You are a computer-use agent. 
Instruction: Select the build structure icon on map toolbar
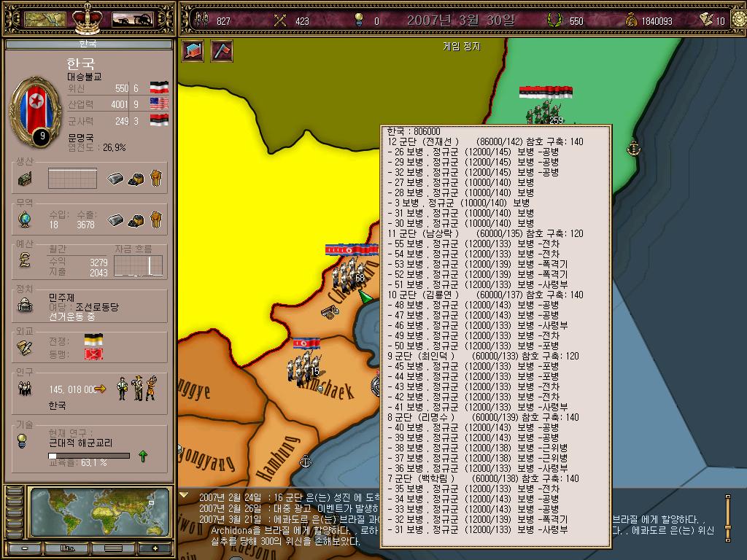pyautogui.click(x=193, y=50)
